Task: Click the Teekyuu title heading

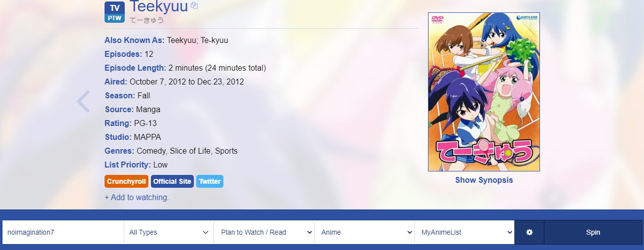Action: 159,7
